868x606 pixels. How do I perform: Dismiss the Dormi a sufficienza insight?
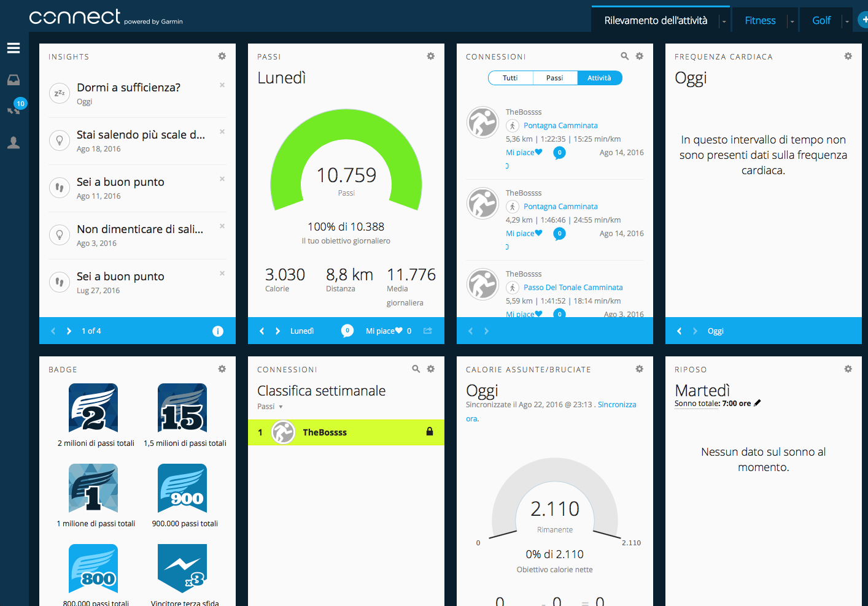(x=222, y=85)
